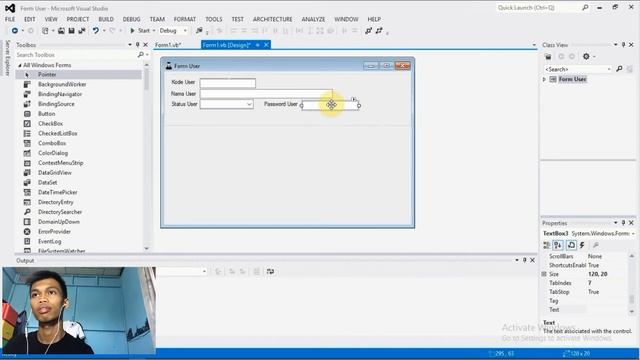The height and width of the screenshot is (360, 640).
Task: Open the Start button dropdown arrow
Action: (154, 31)
